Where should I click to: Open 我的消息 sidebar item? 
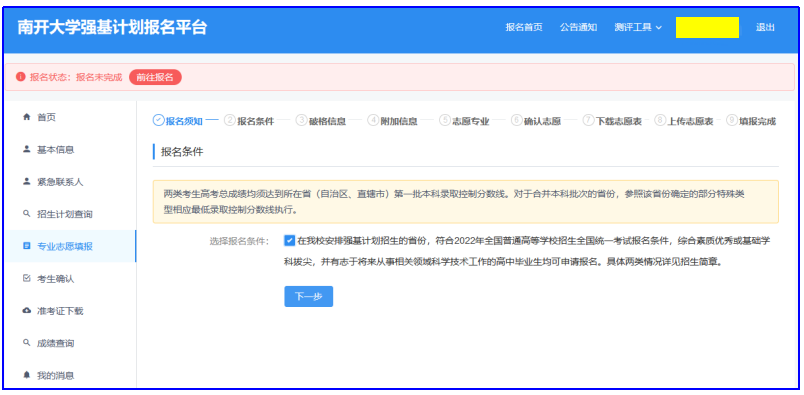coord(70,375)
